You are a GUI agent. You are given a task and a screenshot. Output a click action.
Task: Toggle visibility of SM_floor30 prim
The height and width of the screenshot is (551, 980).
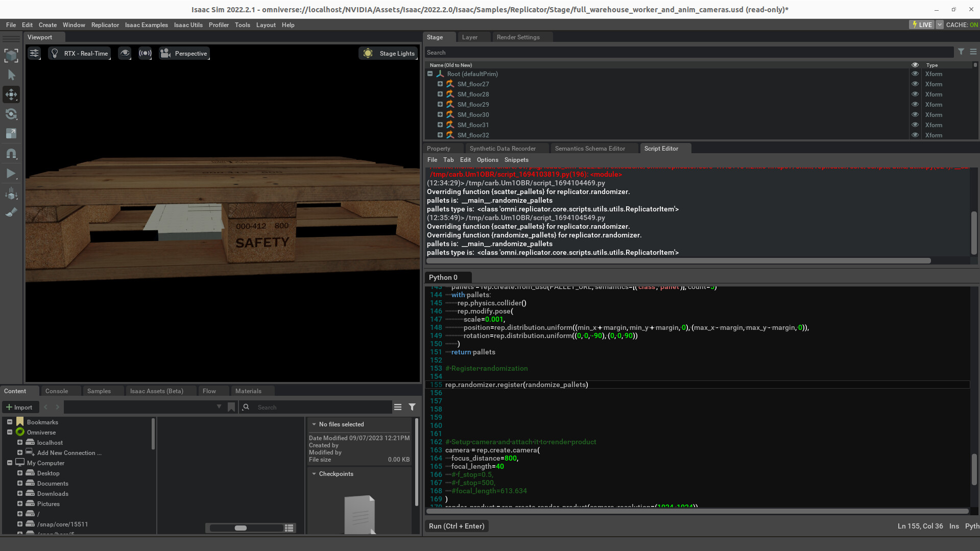tap(915, 115)
